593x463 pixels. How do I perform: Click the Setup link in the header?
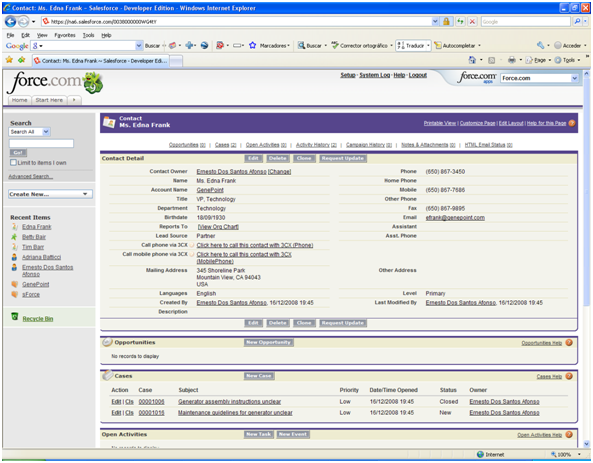(348, 75)
